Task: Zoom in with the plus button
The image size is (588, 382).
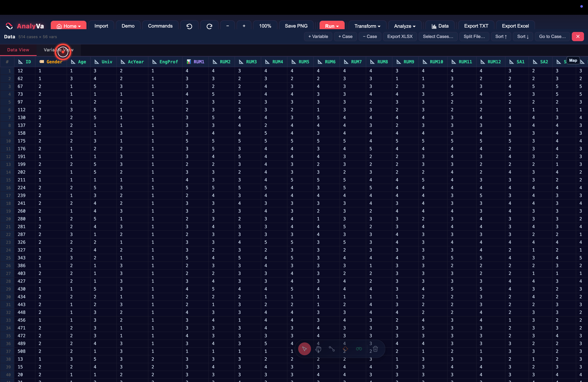Action: [244, 26]
